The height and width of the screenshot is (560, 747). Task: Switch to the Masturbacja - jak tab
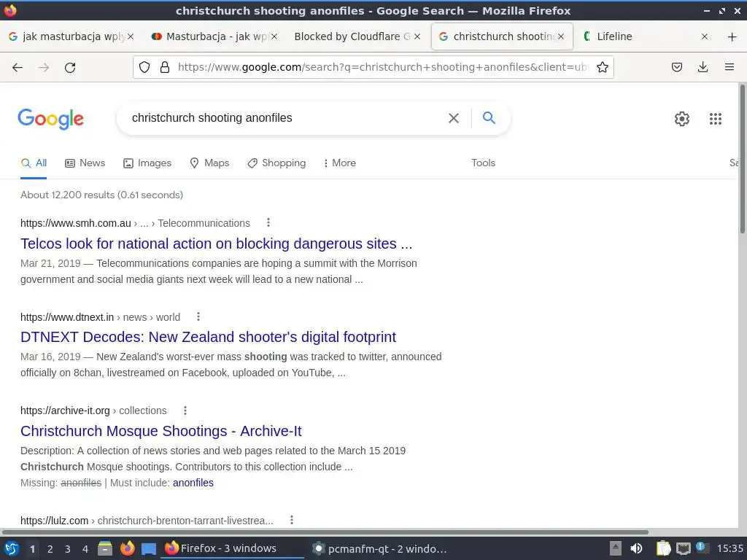[214, 36]
